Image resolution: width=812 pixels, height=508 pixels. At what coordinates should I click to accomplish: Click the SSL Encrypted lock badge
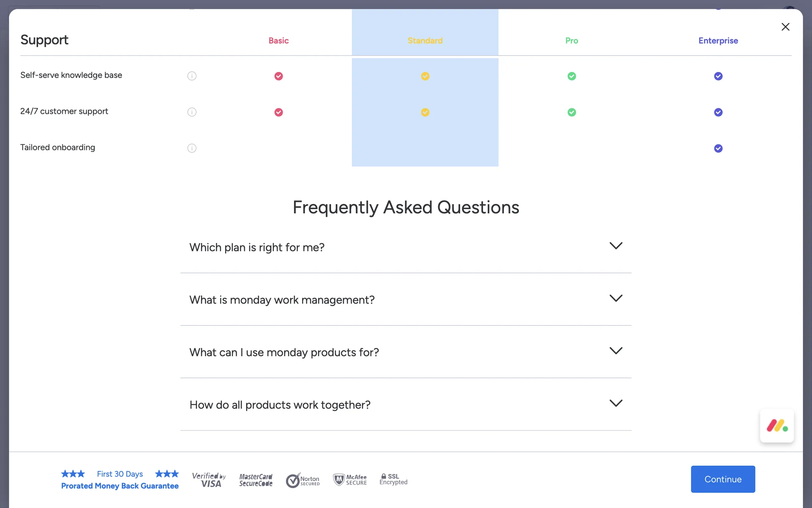click(393, 479)
